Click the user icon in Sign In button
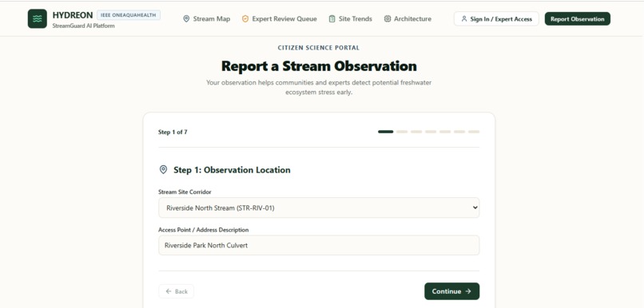Viewport: 644px width, 308px height. point(464,19)
